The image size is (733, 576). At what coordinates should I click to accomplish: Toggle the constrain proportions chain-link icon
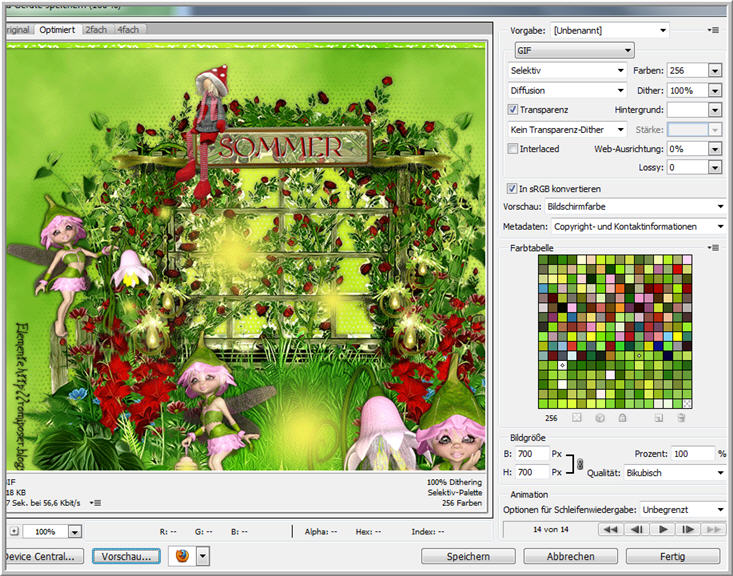pos(580,464)
